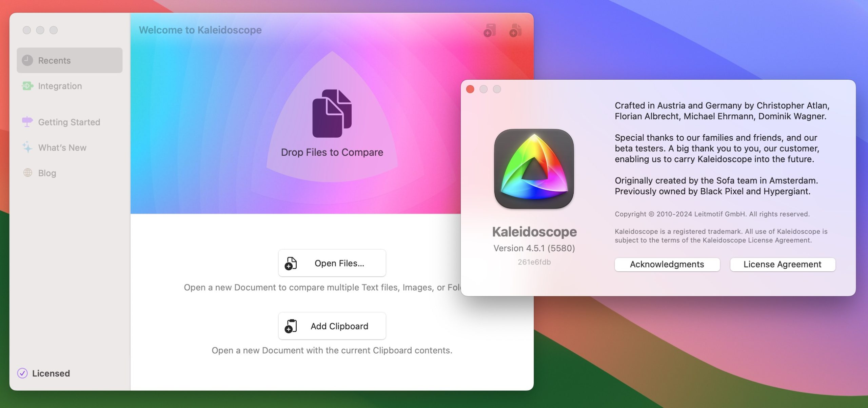
Task: Click the Add Clipboard button
Action: coord(332,326)
